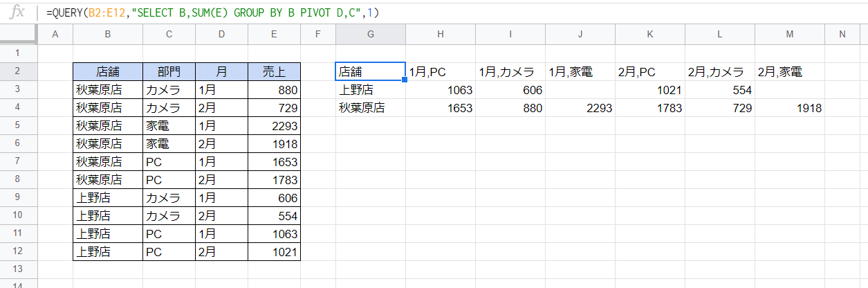Select row 2 header
The image size is (868, 288).
[x=19, y=71]
